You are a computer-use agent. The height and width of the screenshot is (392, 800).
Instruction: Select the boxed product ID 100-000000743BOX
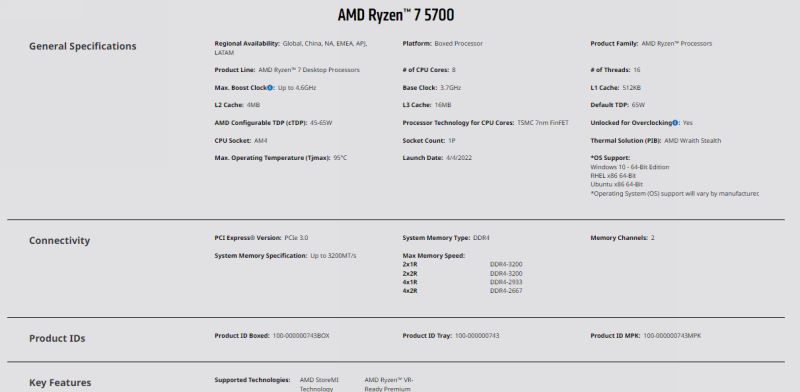[x=301, y=336]
